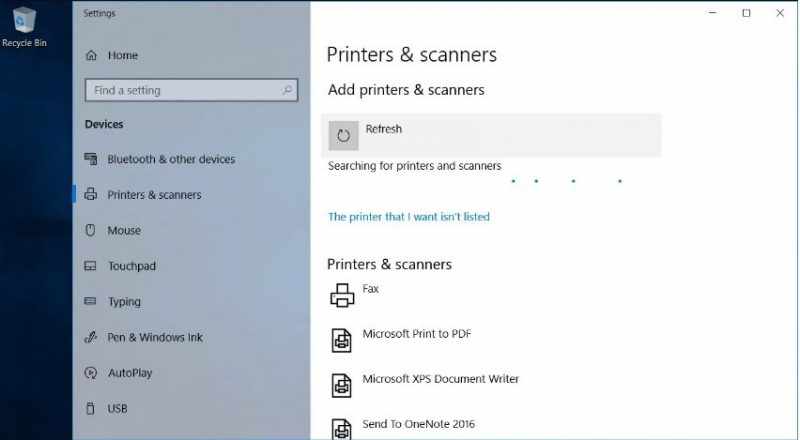Click the Printers & scanners sidebar printer icon
The height and width of the screenshot is (440, 800).
tap(91, 194)
